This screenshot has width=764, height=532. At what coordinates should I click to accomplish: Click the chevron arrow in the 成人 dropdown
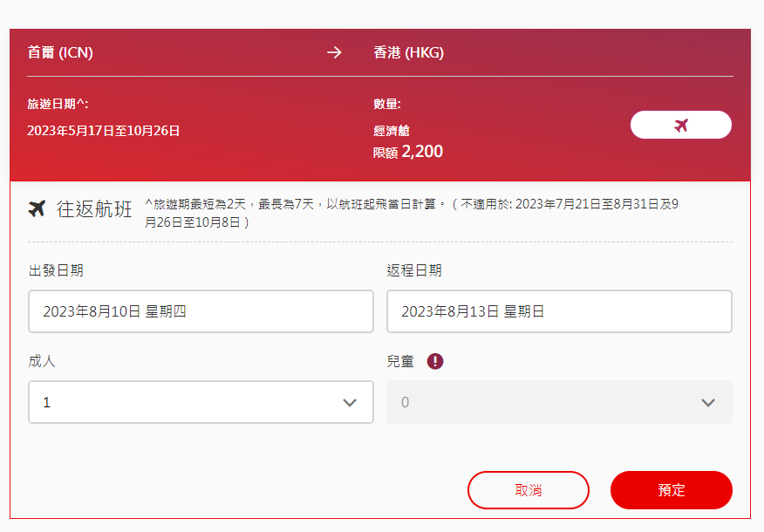click(x=350, y=402)
